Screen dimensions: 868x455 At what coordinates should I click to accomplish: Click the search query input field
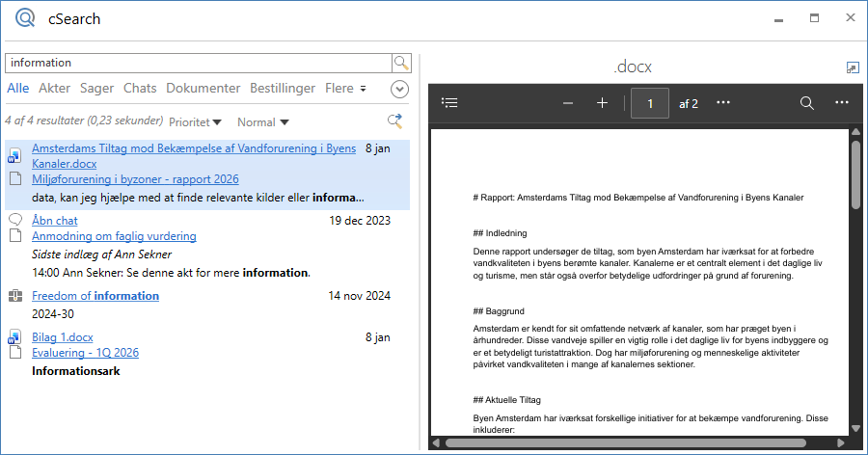(198, 63)
